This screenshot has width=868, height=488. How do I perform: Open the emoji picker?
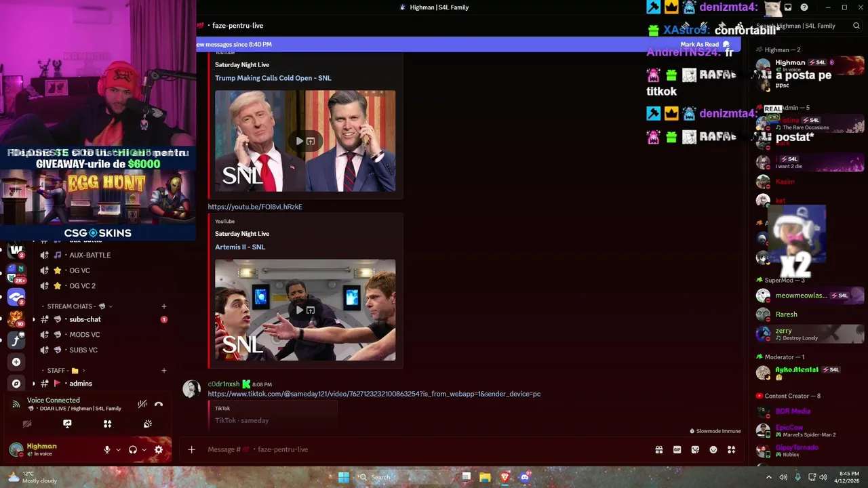(713, 449)
